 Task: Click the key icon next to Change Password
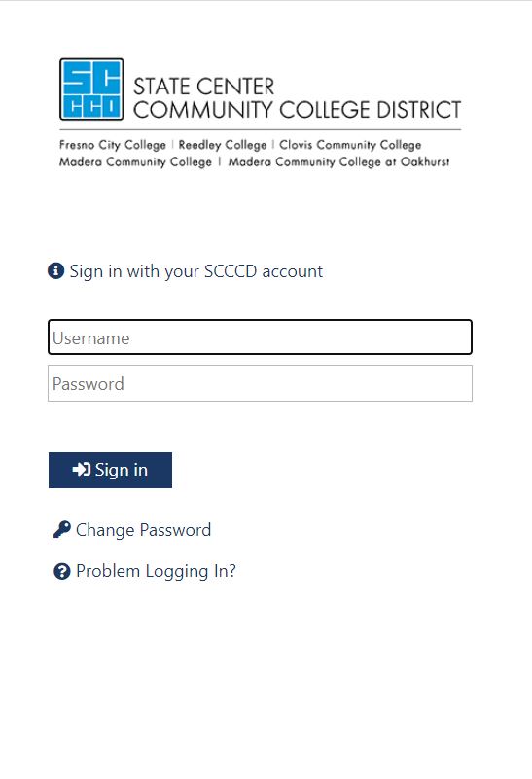[62, 530]
